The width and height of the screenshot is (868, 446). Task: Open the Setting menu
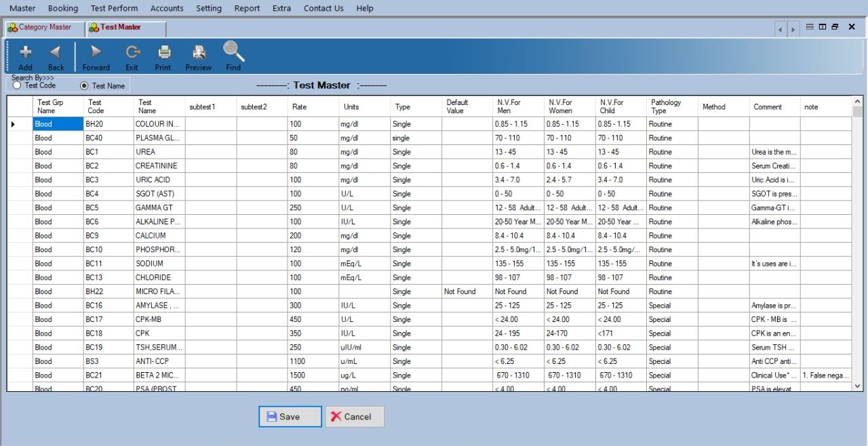point(209,8)
